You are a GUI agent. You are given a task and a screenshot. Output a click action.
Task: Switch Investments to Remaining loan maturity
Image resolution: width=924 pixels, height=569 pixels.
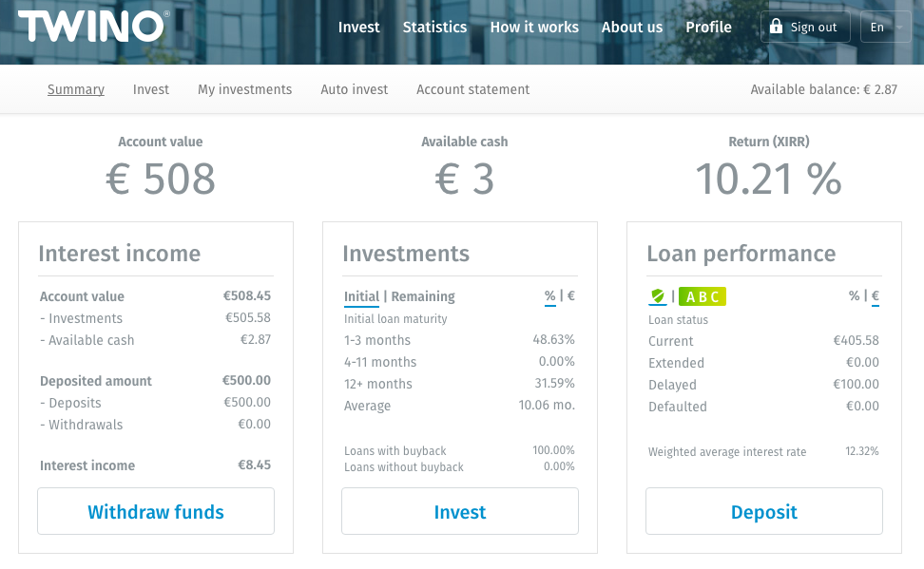coord(423,296)
